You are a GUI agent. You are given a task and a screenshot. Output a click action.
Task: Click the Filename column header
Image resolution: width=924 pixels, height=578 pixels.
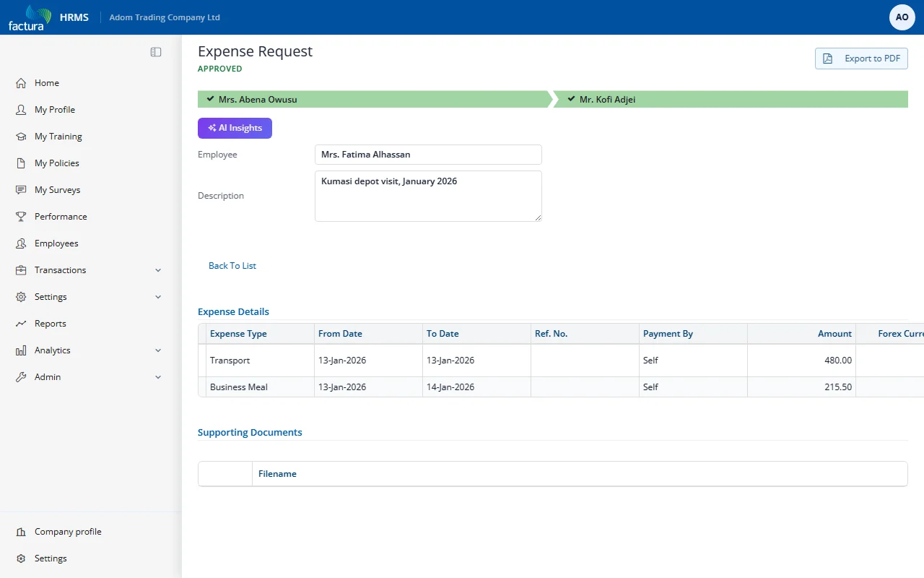click(580, 474)
